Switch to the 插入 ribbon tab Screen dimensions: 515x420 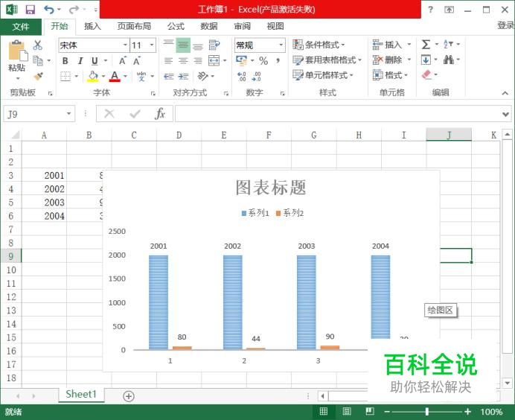[x=93, y=26]
